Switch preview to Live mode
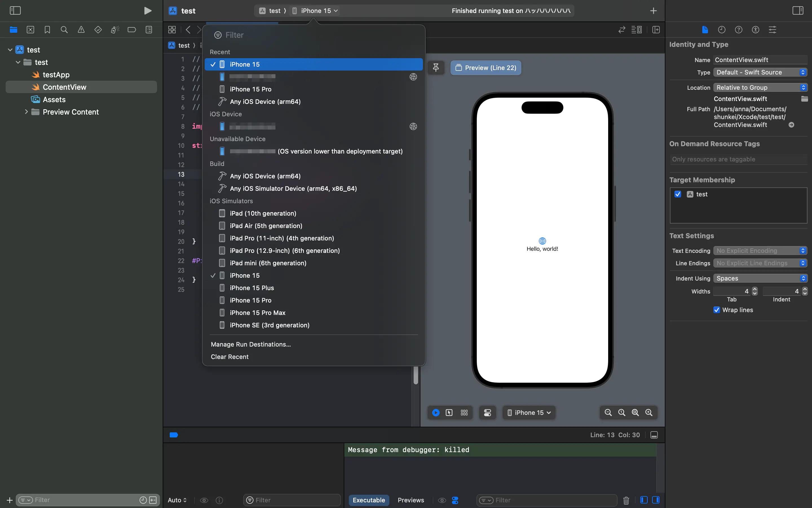 (x=436, y=413)
